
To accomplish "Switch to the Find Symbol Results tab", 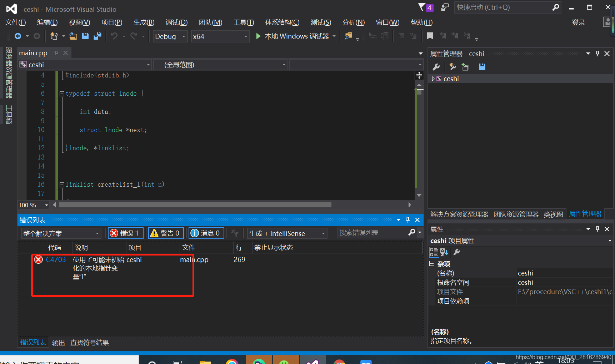I will click(90, 343).
